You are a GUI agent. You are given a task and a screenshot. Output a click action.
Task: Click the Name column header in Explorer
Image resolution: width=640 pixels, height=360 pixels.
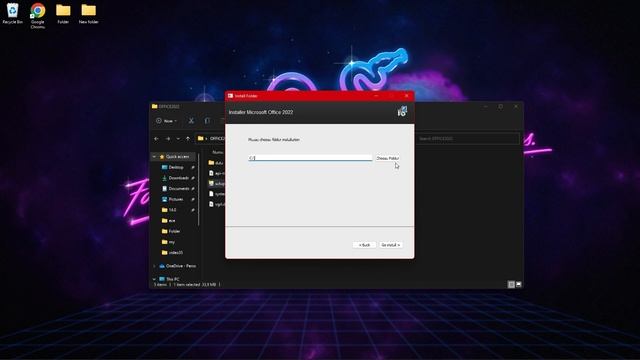[218, 152]
